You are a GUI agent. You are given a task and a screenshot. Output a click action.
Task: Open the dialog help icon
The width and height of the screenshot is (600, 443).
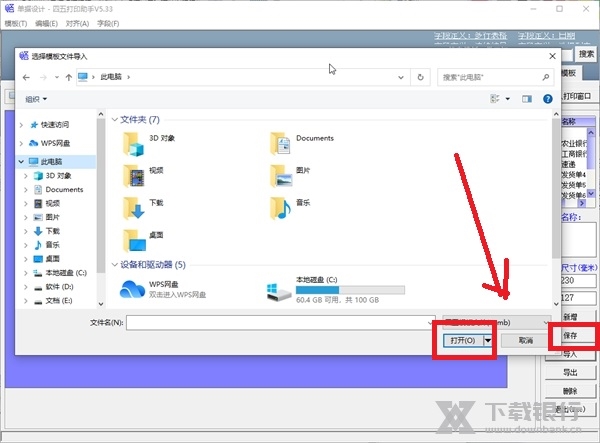pos(548,99)
